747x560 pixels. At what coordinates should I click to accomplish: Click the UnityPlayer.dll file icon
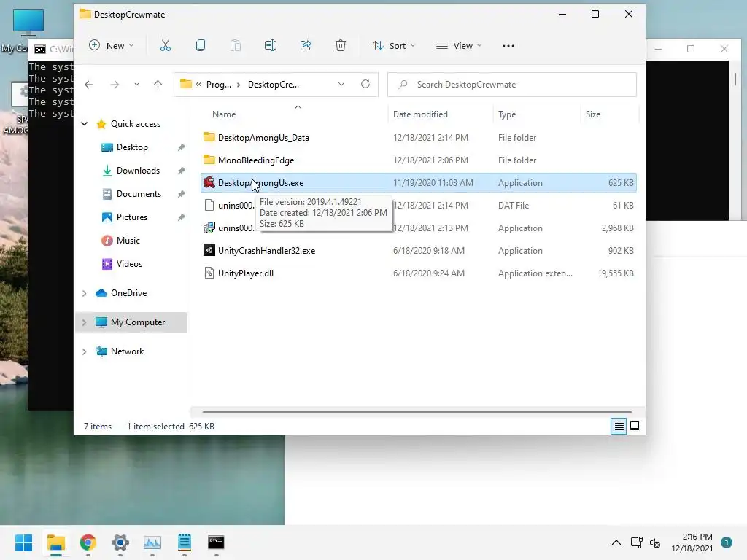pyautogui.click(x=209, y=273)
